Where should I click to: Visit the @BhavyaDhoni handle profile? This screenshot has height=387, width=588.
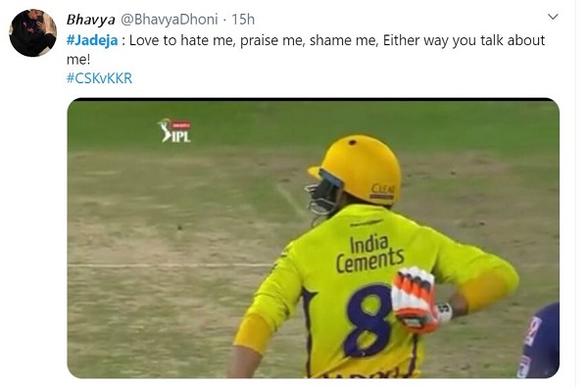[169, 20]
